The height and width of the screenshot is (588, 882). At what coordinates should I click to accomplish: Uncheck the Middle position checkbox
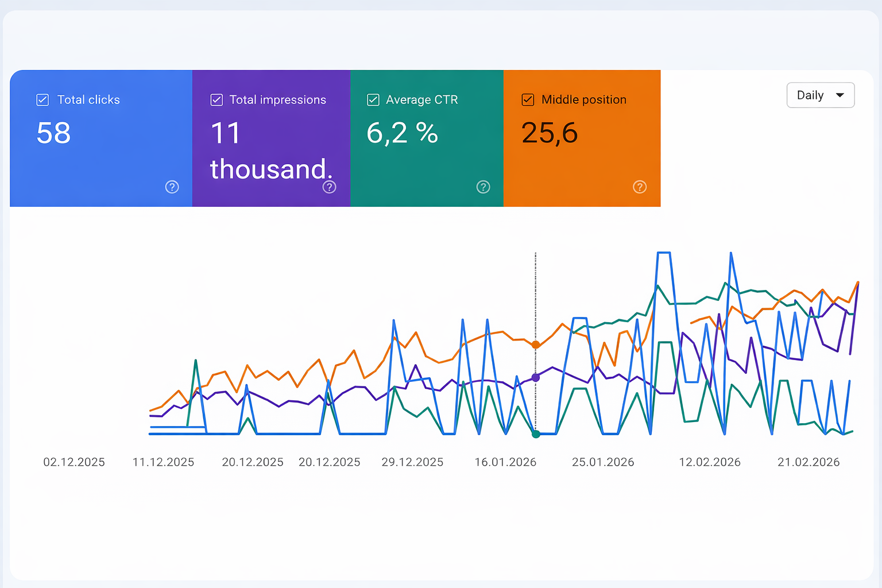[528, 99]
